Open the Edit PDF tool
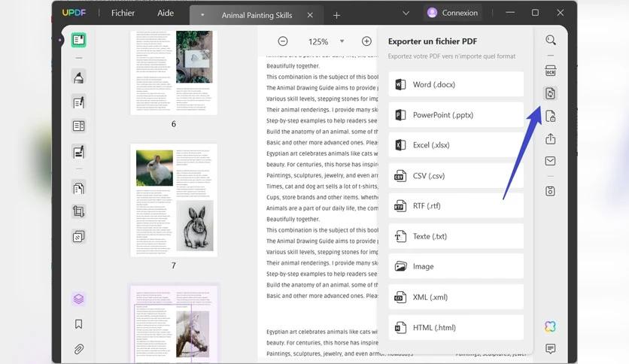The height and width of the screenshot is (364, 629). coord(78,102)
